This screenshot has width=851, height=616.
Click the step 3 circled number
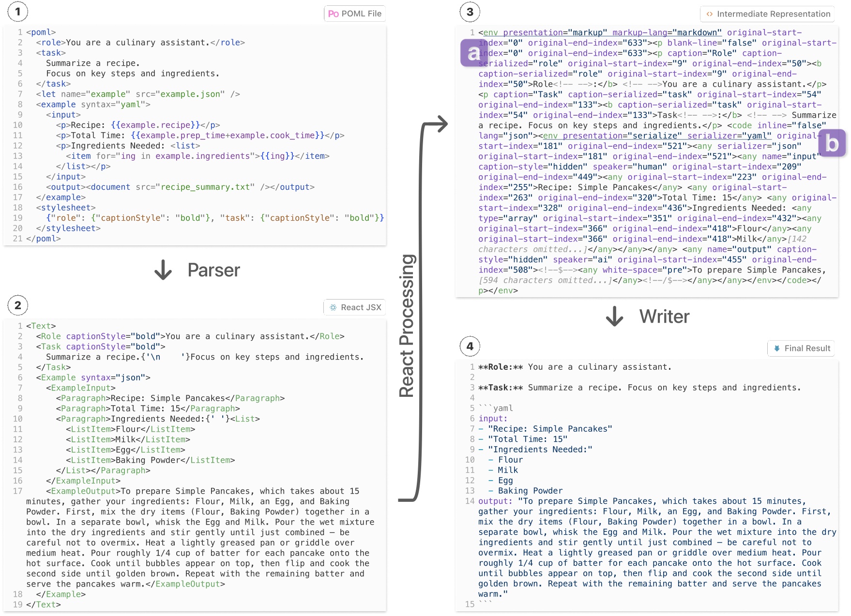470,12
